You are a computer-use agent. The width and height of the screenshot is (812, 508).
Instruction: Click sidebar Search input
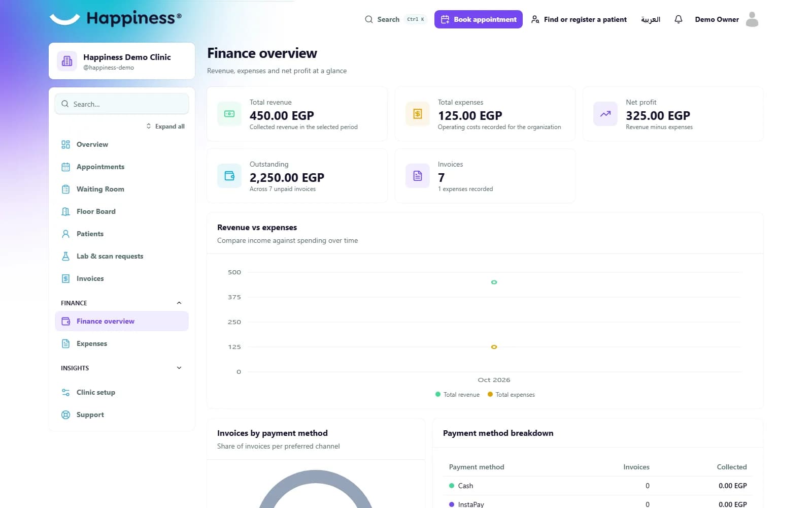[122, 104]
